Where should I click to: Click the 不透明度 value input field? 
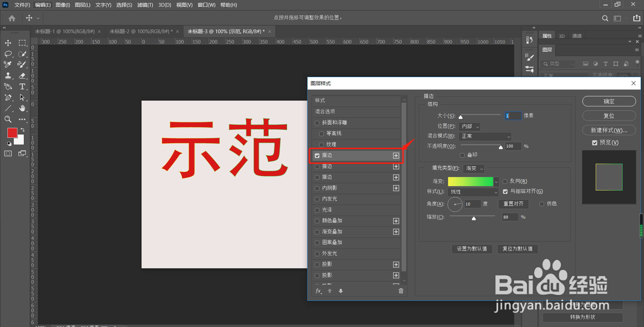click(513, 146)
